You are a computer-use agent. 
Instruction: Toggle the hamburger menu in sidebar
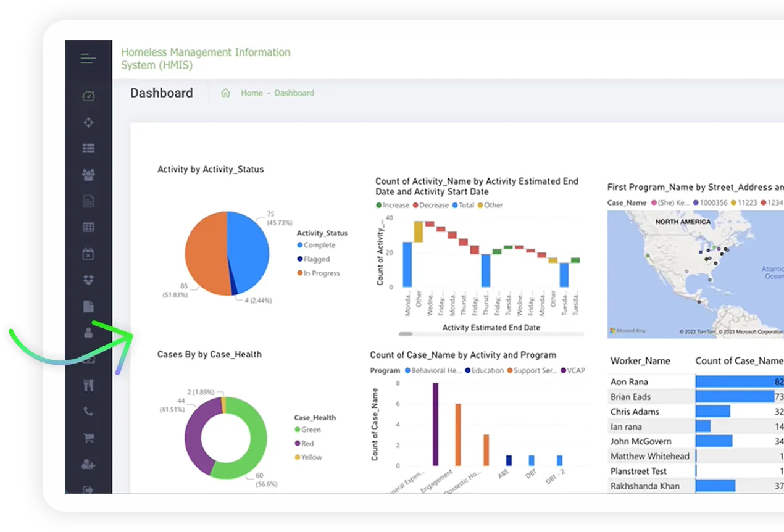[x=88, y=59]
